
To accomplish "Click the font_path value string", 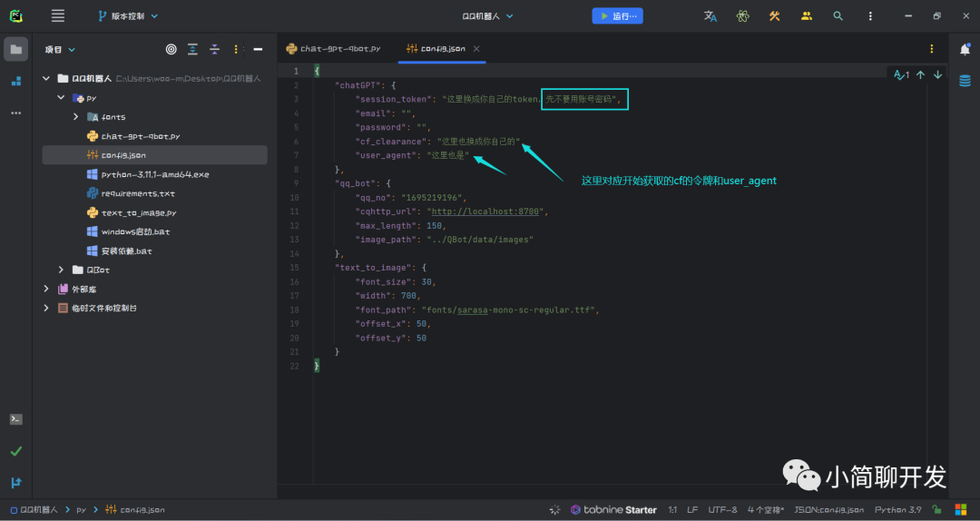I will tap(510, 310).
